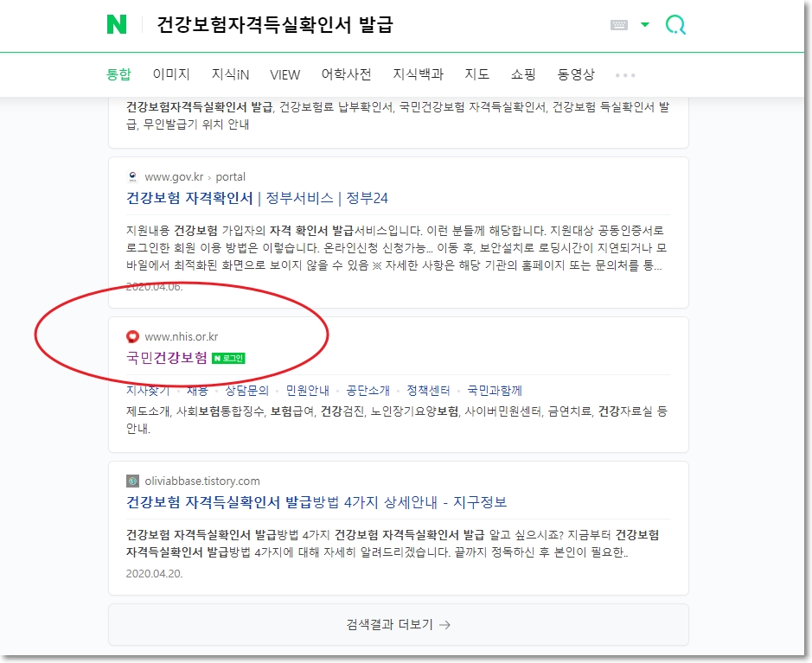This screenshot has height=663, width=812.
Task: Open the 지식iN tab
Action: coord(230,74)
